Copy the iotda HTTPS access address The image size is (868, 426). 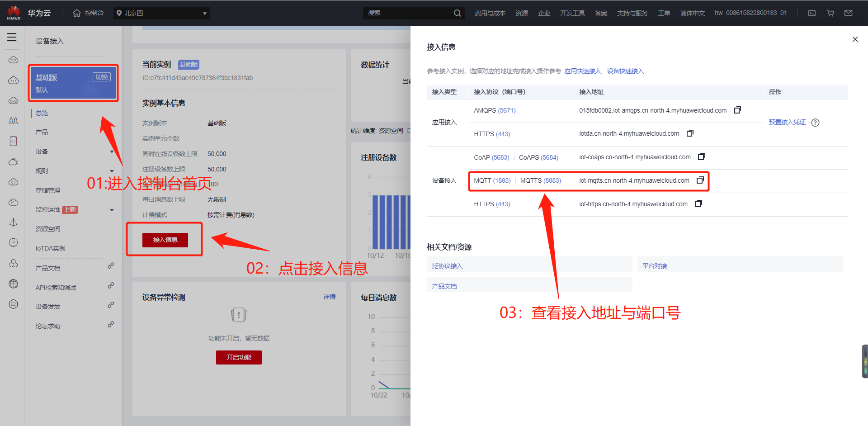pos(690,133)
